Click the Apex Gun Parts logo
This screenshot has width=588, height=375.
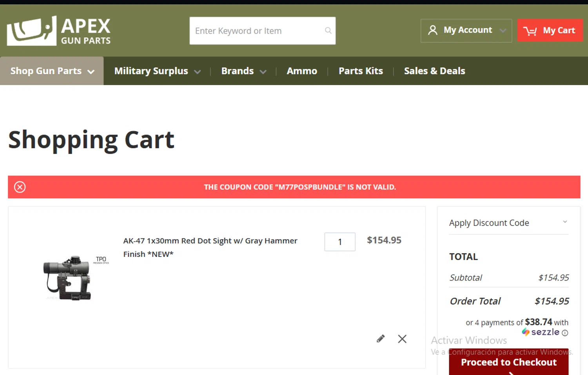point(59,31)
